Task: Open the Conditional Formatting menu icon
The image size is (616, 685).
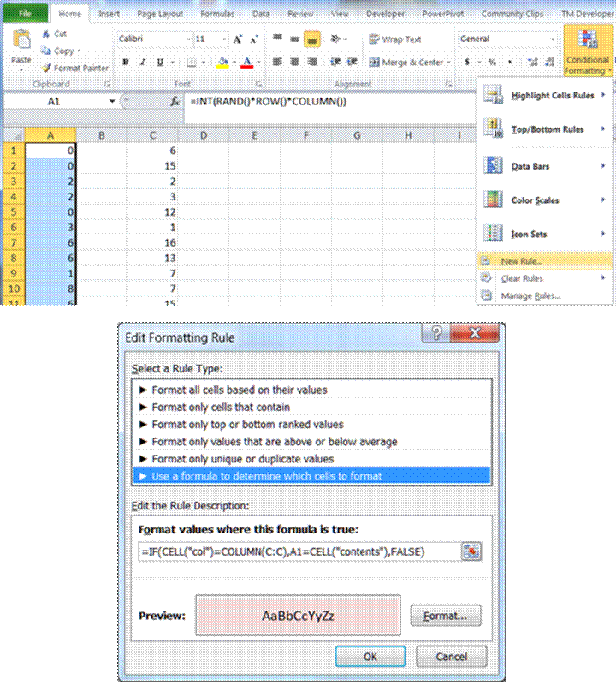Action: click(588, 40)
